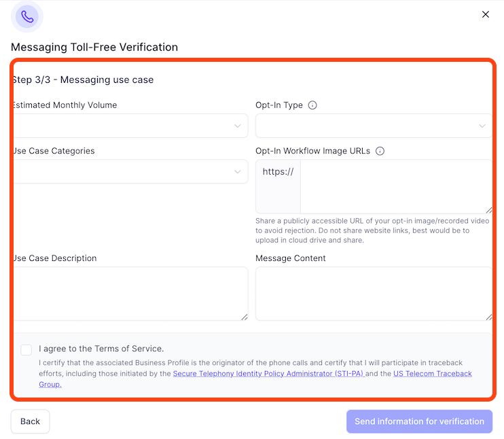This screenshot has height=439, width=504.
Task: Grab the Use Case Description resize handle
Action: pyautogui.click(x=244, y=317)
